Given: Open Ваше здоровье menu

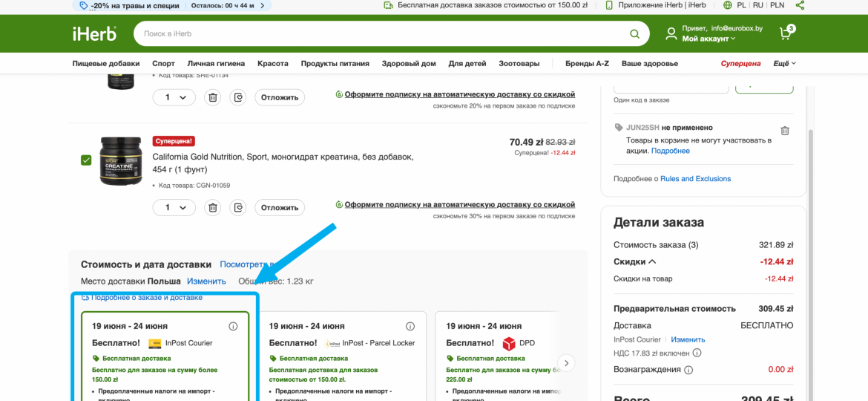Looking at the screenshot, I should coord(649,64).
